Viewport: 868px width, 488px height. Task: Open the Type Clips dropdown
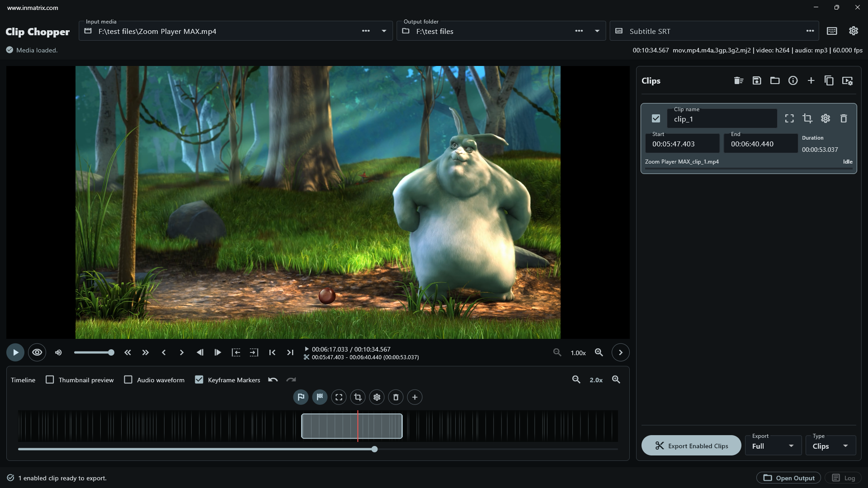point(831,446)
